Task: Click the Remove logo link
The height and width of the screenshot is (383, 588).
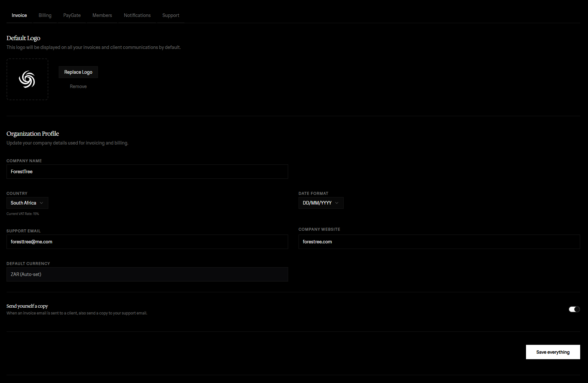Action: coord(78,86)
